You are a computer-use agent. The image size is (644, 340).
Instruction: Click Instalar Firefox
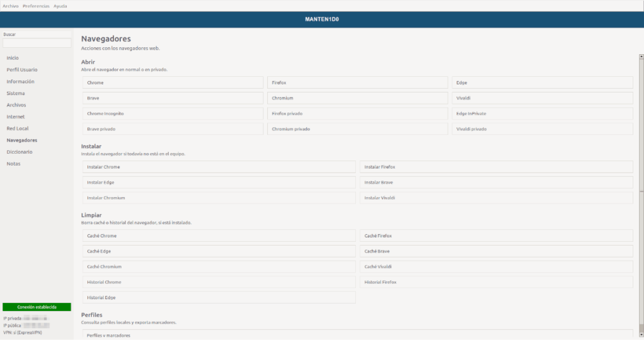(x=496, y=167)
